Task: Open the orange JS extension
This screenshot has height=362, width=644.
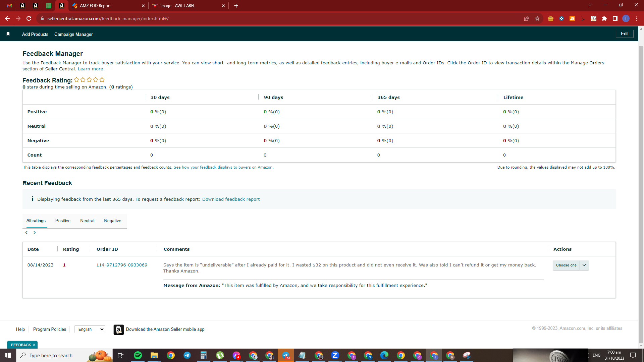Action: tap(572, 19)
